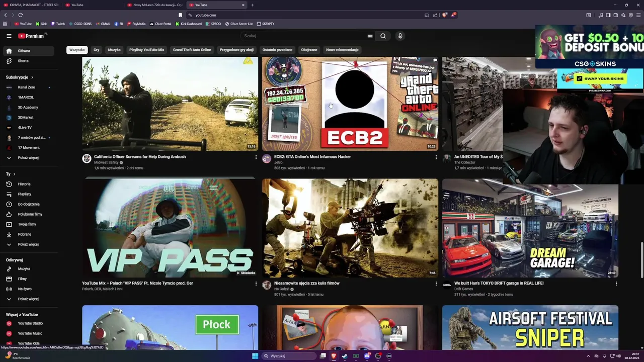
Task: Open Ty section chevron
Action: point(14,174)
